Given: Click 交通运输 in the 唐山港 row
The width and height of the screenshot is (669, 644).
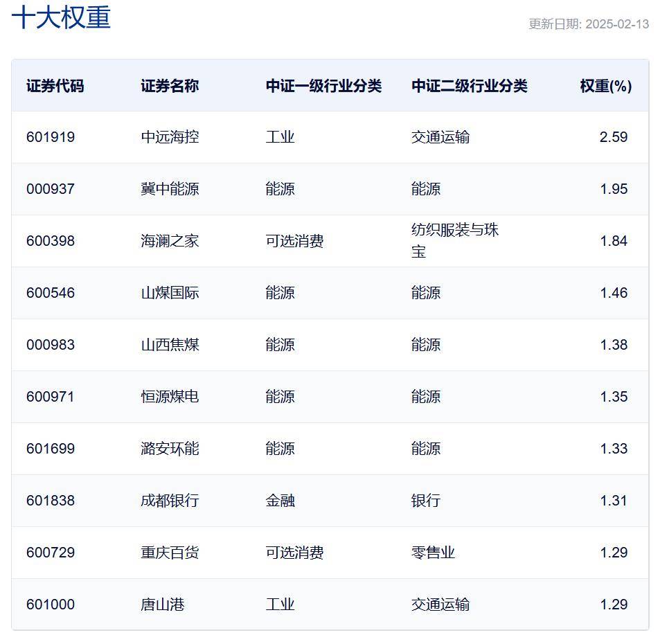Looking at the screenshot, I should click(440, 605).
